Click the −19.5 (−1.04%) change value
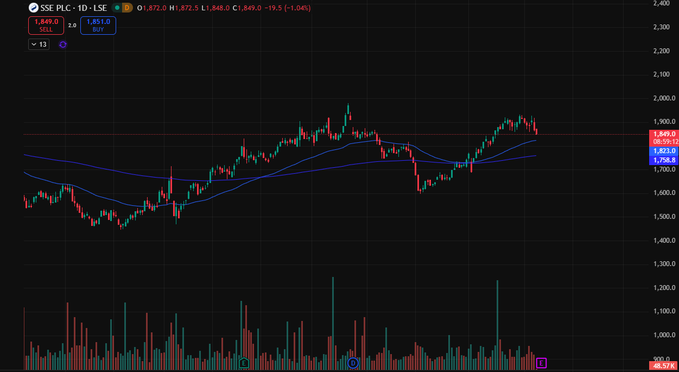The image size is (679, 372). [287, 8]
